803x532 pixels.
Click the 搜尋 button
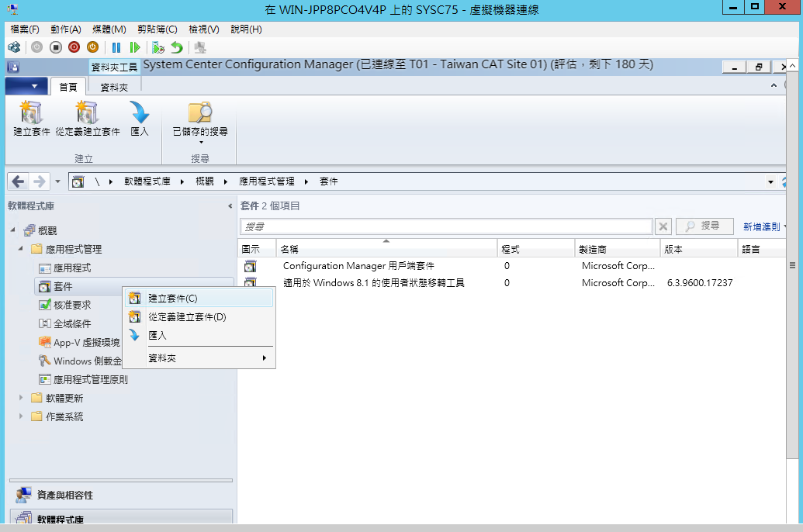tap(704, 226)
